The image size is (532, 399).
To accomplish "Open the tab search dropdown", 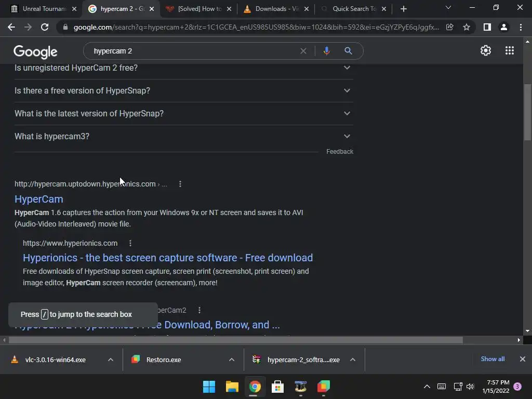I will coord(448,8).
